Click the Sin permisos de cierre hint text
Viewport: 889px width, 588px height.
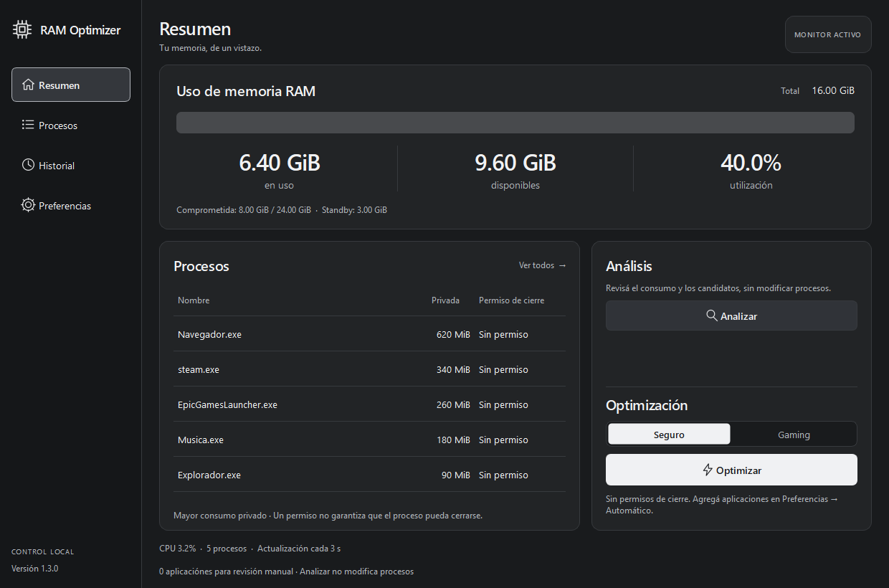[722, 505]
